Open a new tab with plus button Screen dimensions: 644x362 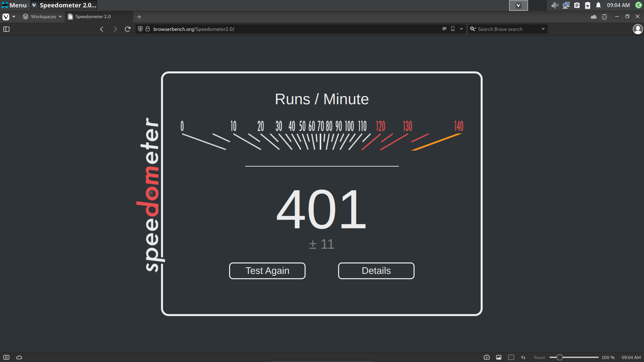(x=139, y=17)
